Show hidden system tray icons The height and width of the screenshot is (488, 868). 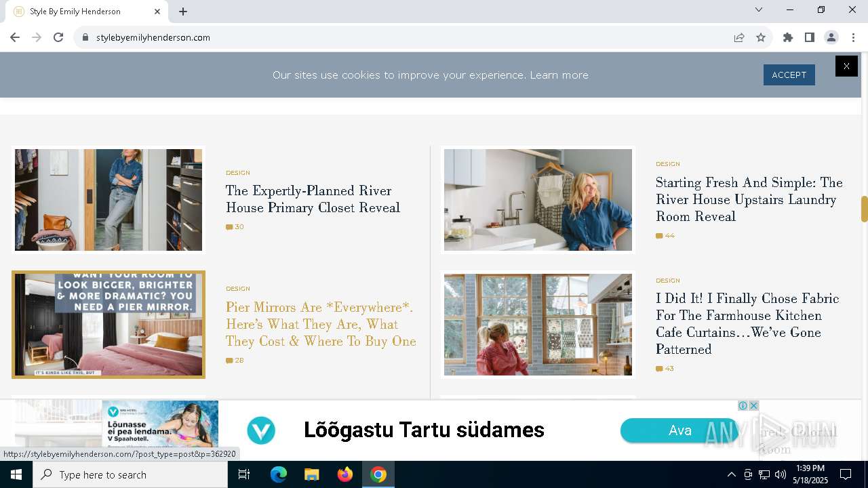[x=731, y=474]
